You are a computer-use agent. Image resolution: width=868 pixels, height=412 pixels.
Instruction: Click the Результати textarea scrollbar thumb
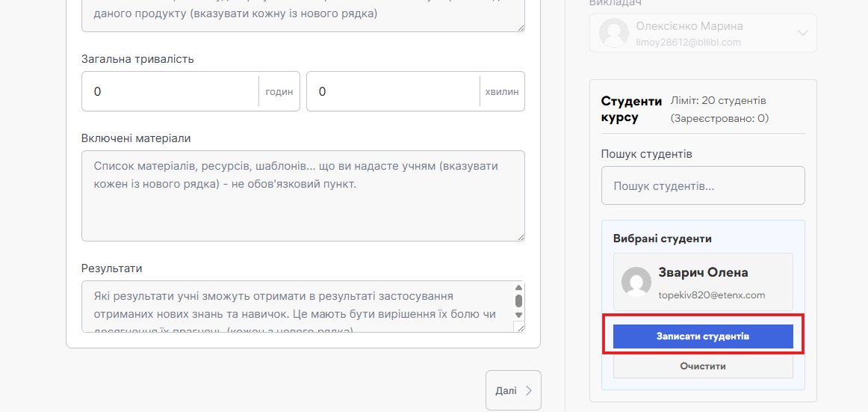(x=518, y=301)
